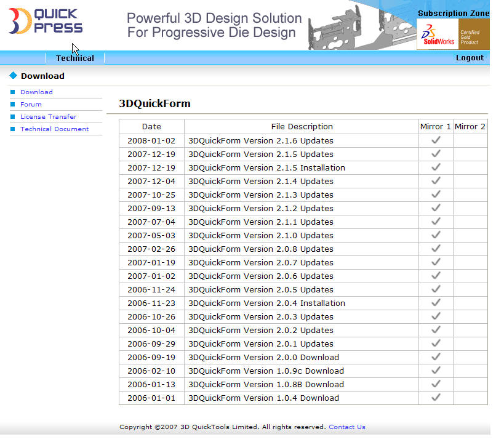
Task: Click the 'Powerful 3D Design Solution' banner headline
Action: tap(214, 18)
